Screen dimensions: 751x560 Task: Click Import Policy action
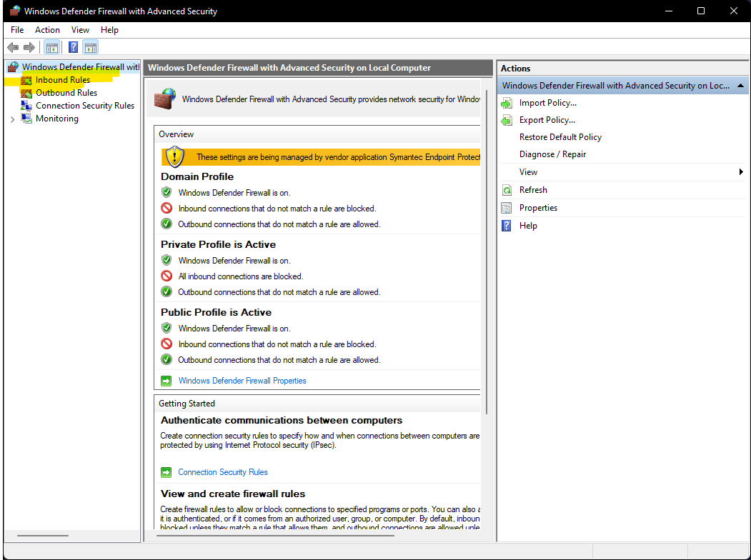point(548,103)
